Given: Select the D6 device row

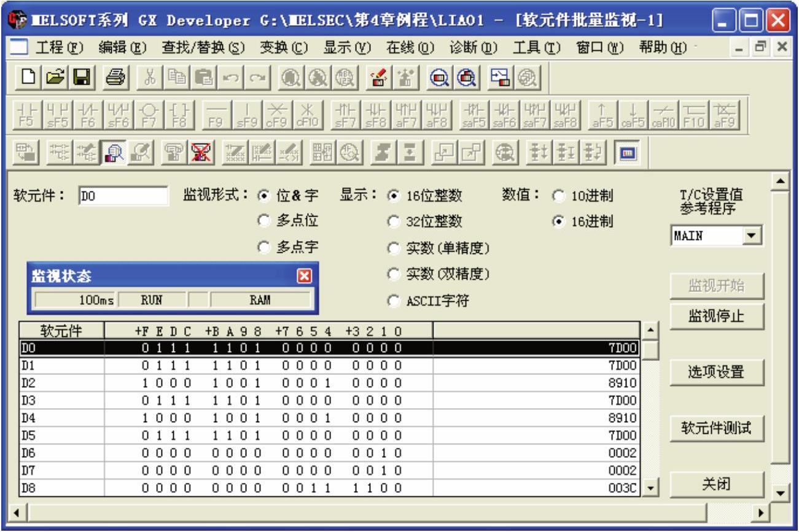Looking at the screenshot, I should pyautogui.click(x=329, y=452).
